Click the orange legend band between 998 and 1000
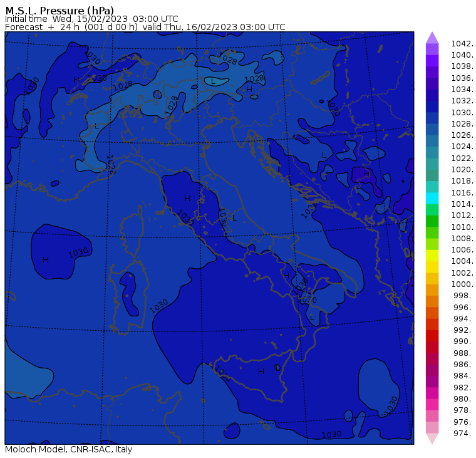 click(432, 290)
